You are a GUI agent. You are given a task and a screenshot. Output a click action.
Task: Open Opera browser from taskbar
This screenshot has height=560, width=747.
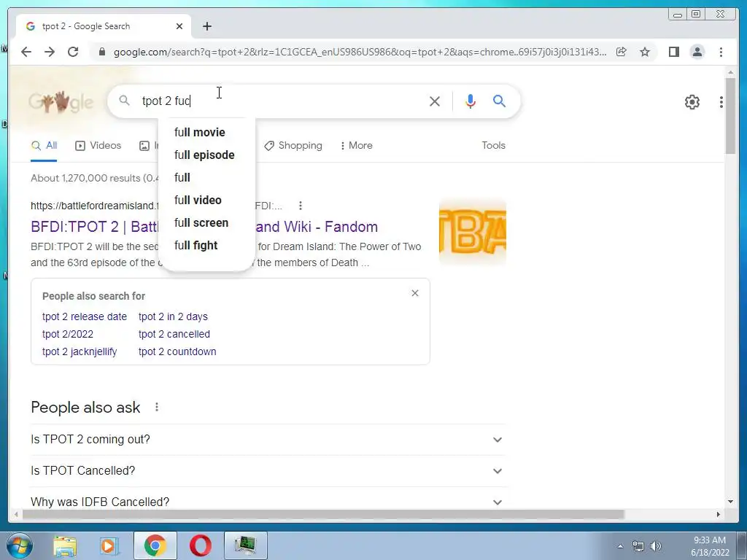click(x=200, y=545)
